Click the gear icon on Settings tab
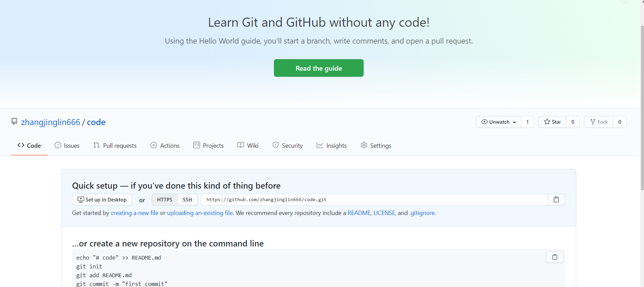644x287 pixels. point(364,145)
